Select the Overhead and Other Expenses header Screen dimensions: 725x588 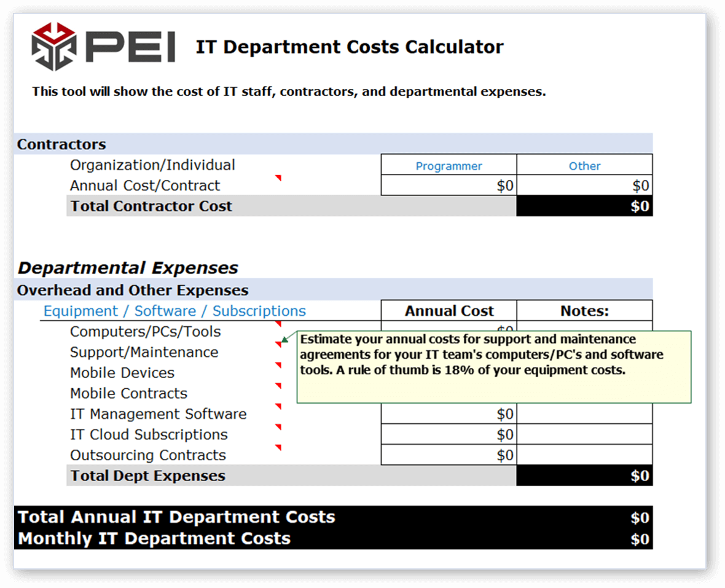[334, 290]
